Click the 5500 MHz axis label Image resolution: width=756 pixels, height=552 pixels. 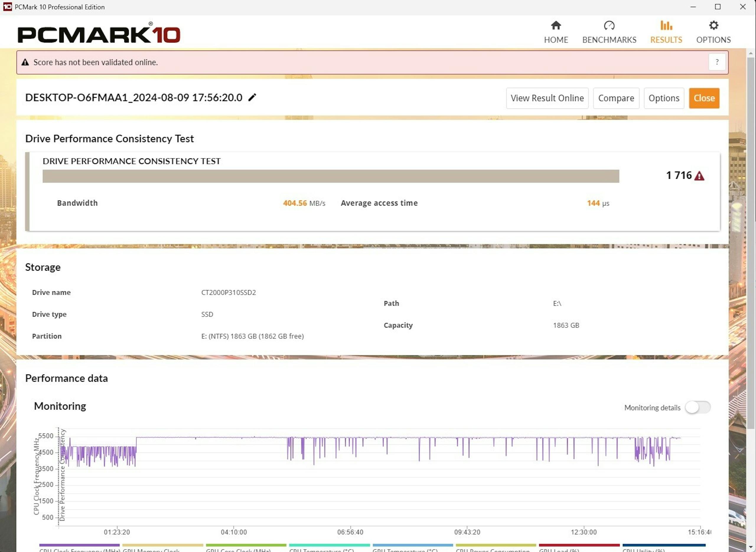tap(46, 436)
